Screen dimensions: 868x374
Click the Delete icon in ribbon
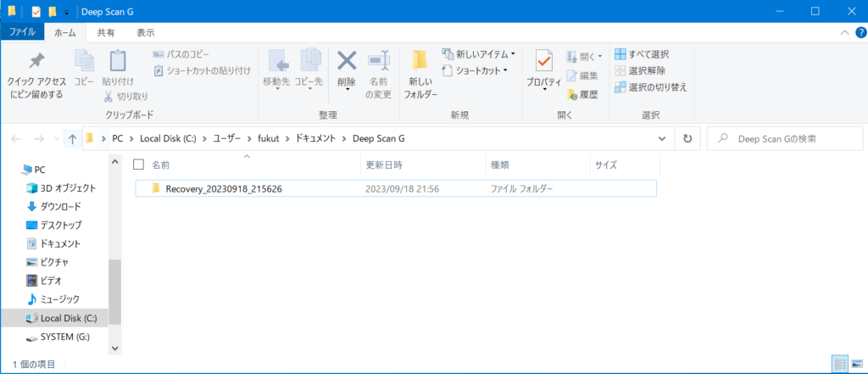pos(347,63)
